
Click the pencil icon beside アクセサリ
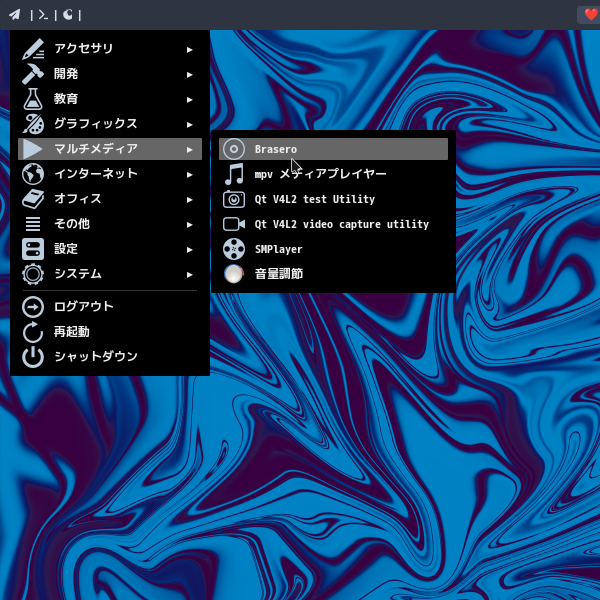(x=33, y=49)
